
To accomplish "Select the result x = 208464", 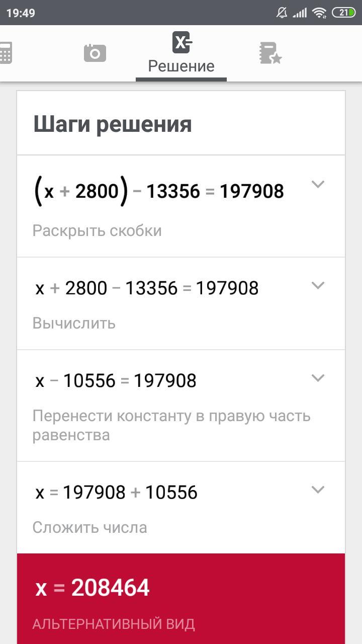I will [93, 588].
